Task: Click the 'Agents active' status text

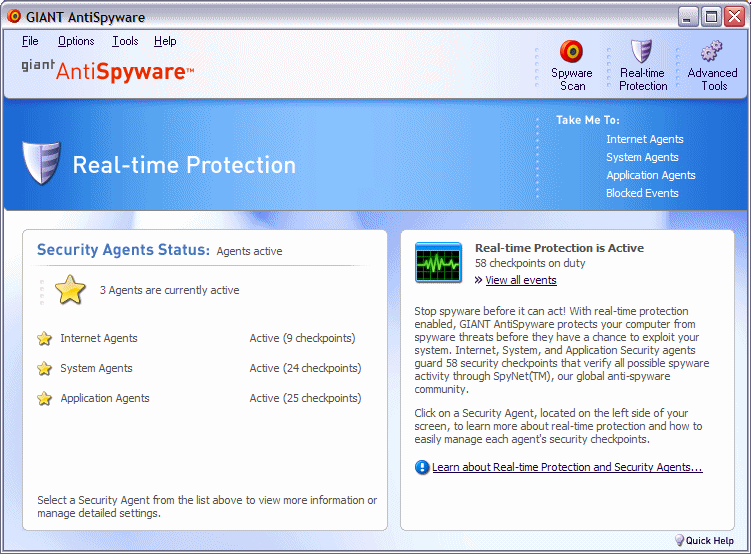Action: [x=249, y=251]
